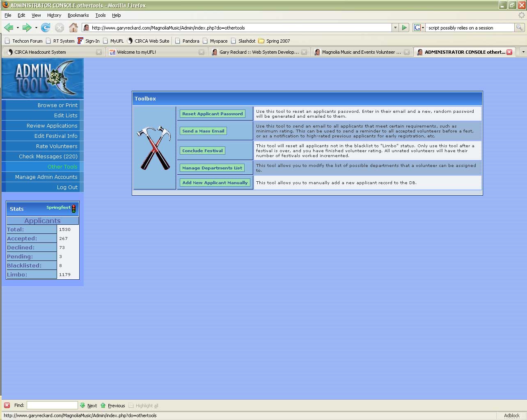Close the Find bar with red X
Screen dimensions: 527x420
pyautogui.click(x=7, y=405)
